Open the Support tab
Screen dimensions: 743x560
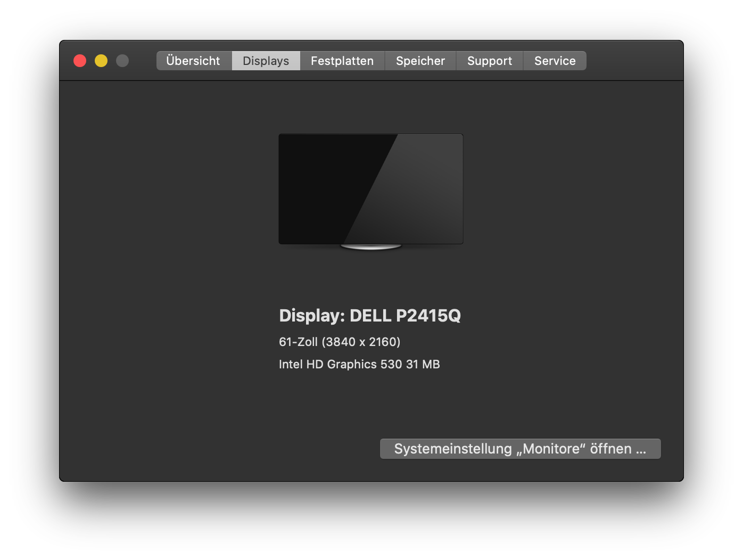click(x=490, y=61)
